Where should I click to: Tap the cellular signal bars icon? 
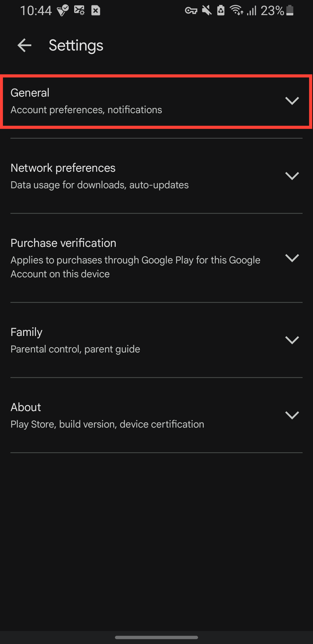[252, 11]
